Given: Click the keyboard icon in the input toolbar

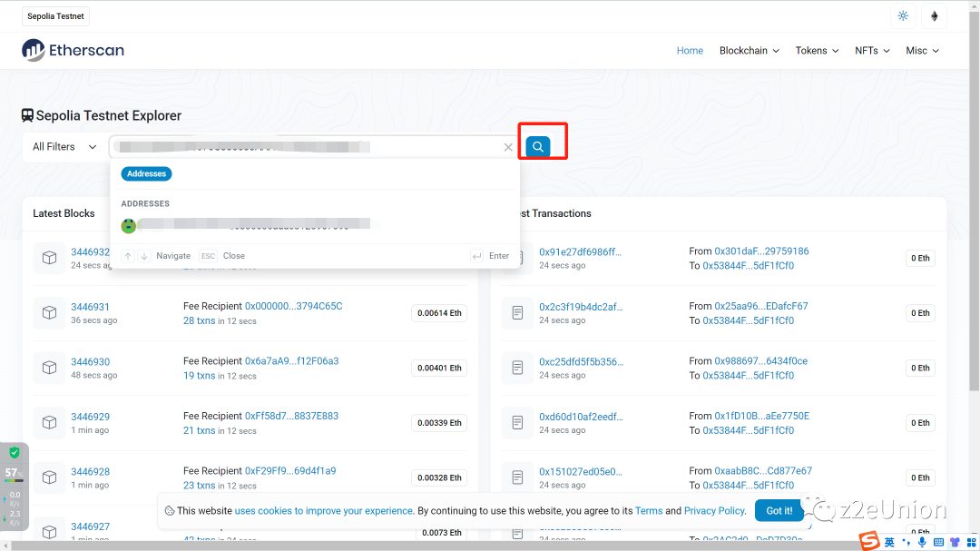Looking at the screenshot, I should [939, 542].
